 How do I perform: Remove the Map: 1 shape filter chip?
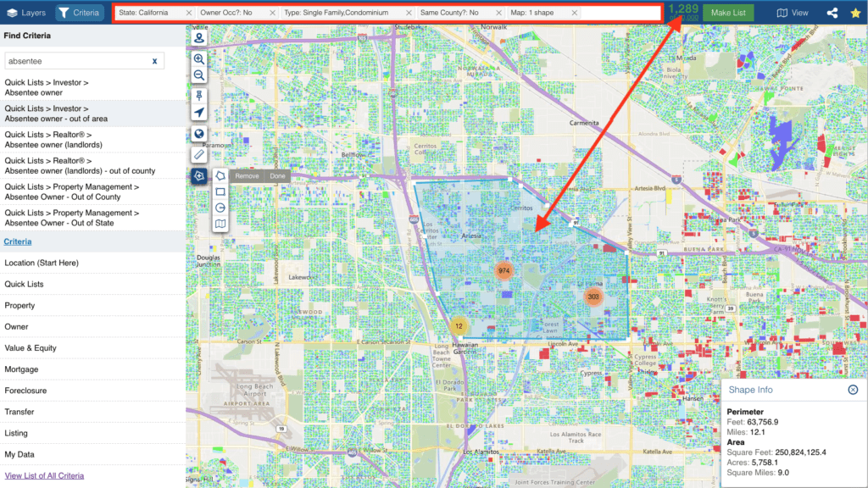[x=574, y=13]
